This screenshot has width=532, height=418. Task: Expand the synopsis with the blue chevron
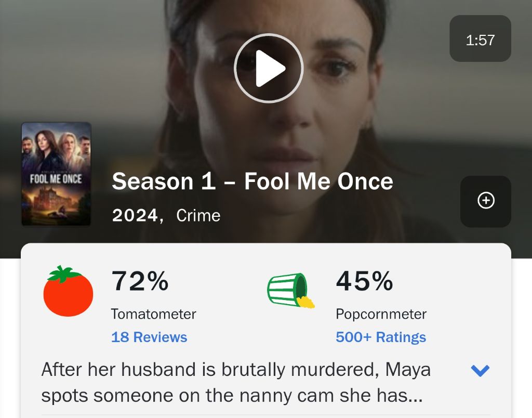pyautogui.click(x=480, y=370)
